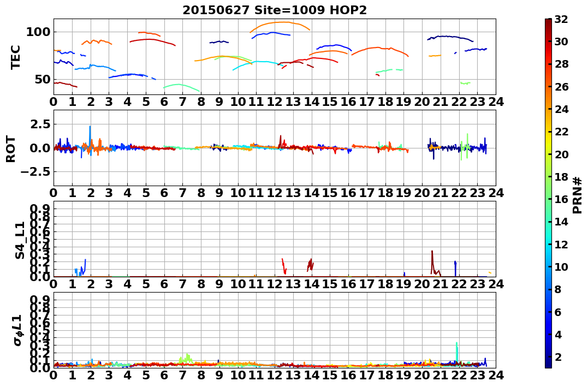Viewport: 588px width, 387px height.
Task: Click colorbar tick label "16"
Action: coord(561,199)
